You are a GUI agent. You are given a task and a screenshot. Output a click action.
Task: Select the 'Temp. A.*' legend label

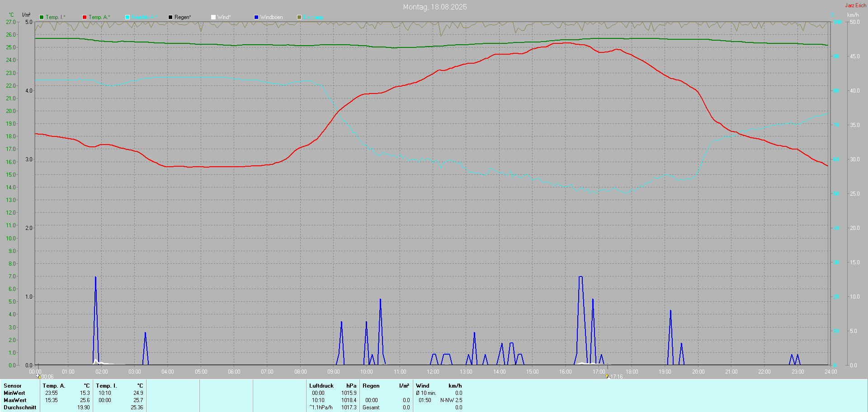point(99,17)
